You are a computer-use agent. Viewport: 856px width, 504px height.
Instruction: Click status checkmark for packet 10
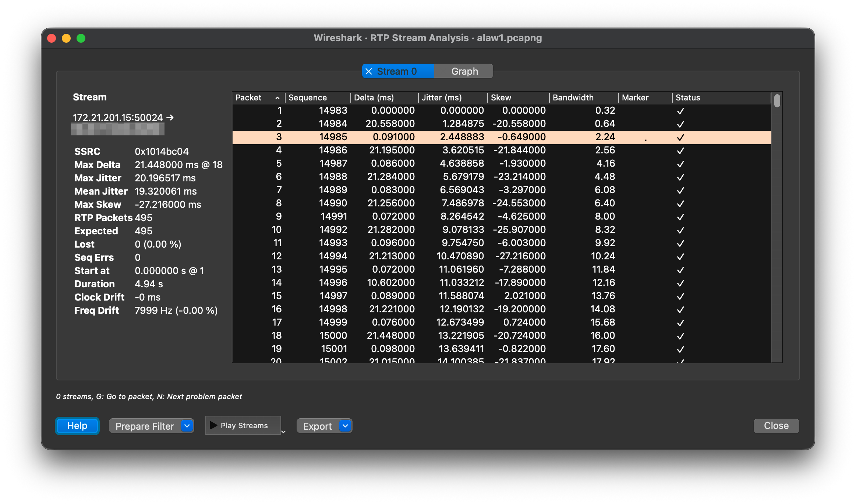click(680, 230)
